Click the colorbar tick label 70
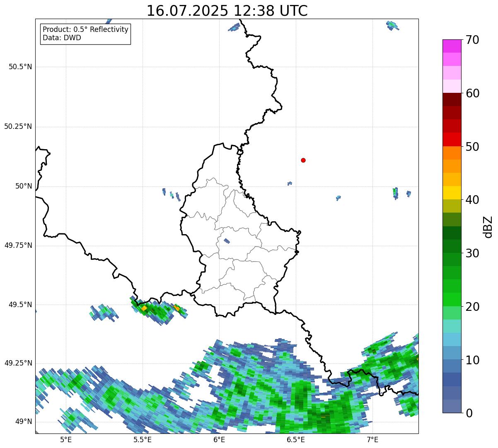498x448 pixels. [472, 40]
